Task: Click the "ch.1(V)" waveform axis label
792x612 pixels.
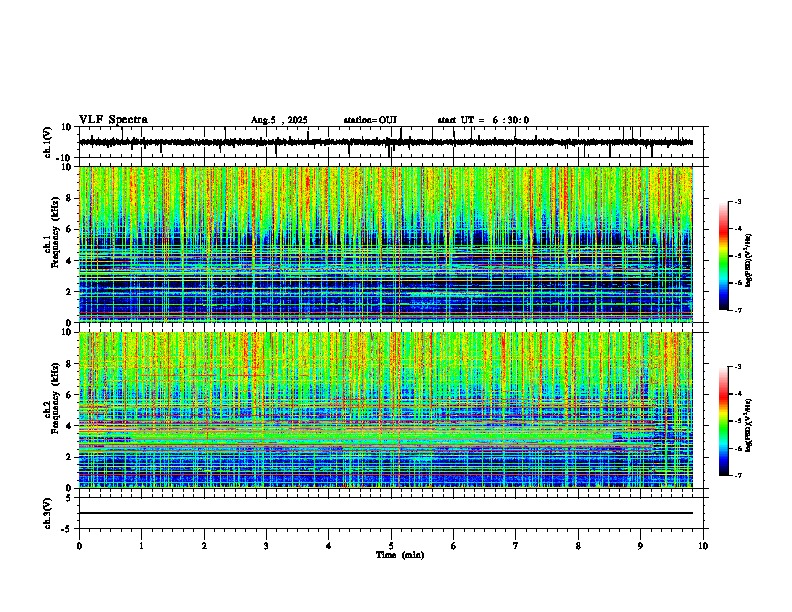Action: tap(48, 142)
